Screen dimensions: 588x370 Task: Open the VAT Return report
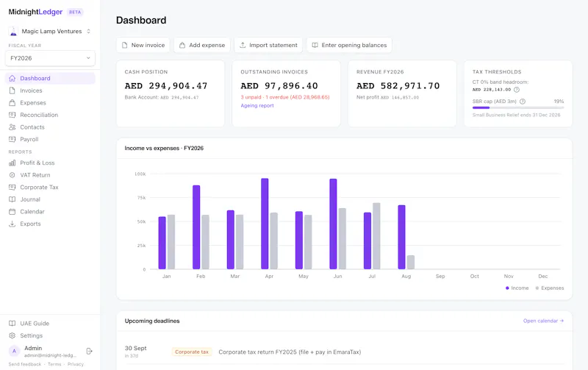[x=50, y=175]
